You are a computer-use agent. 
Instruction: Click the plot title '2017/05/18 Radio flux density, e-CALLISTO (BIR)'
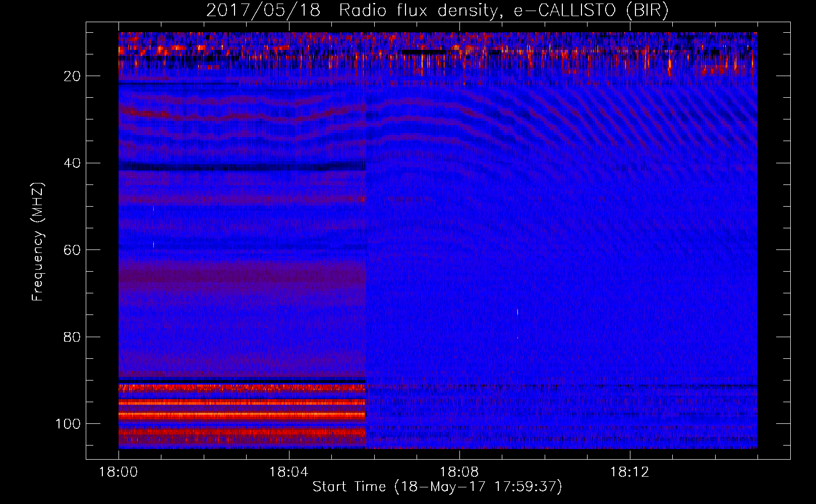click(437, 11)
